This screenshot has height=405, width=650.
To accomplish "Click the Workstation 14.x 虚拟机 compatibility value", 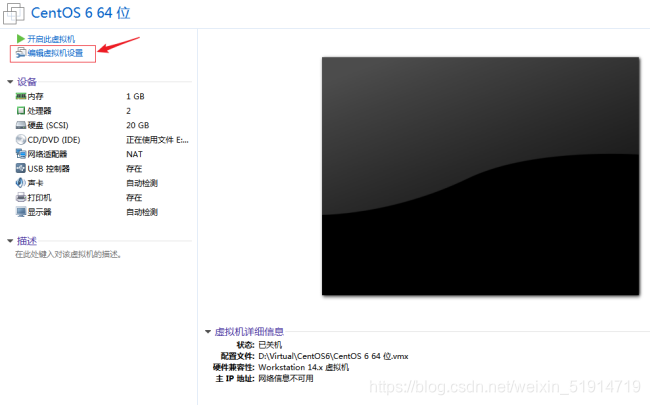I will tap(303, 367).
